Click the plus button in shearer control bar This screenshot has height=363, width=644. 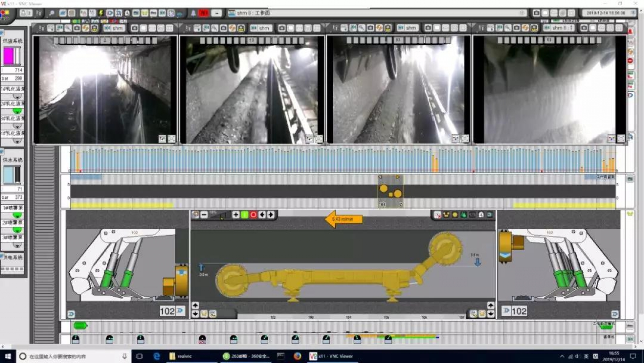[x=235, y=215]
